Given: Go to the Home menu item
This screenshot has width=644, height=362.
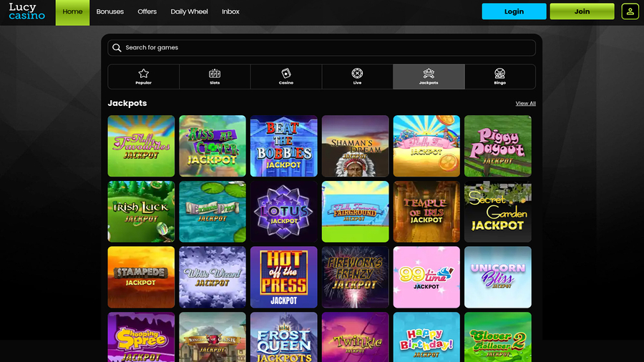Looking at the screenshot, I should 72,12.
